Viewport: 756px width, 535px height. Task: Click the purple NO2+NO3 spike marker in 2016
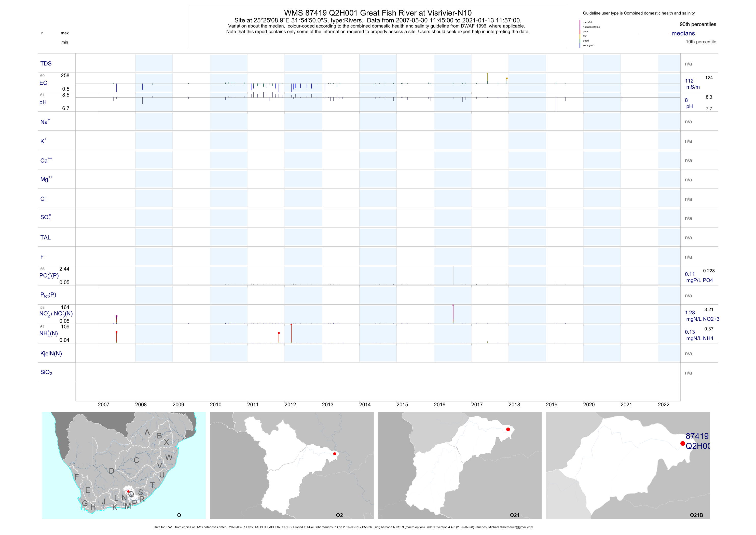tap(453, 305)
